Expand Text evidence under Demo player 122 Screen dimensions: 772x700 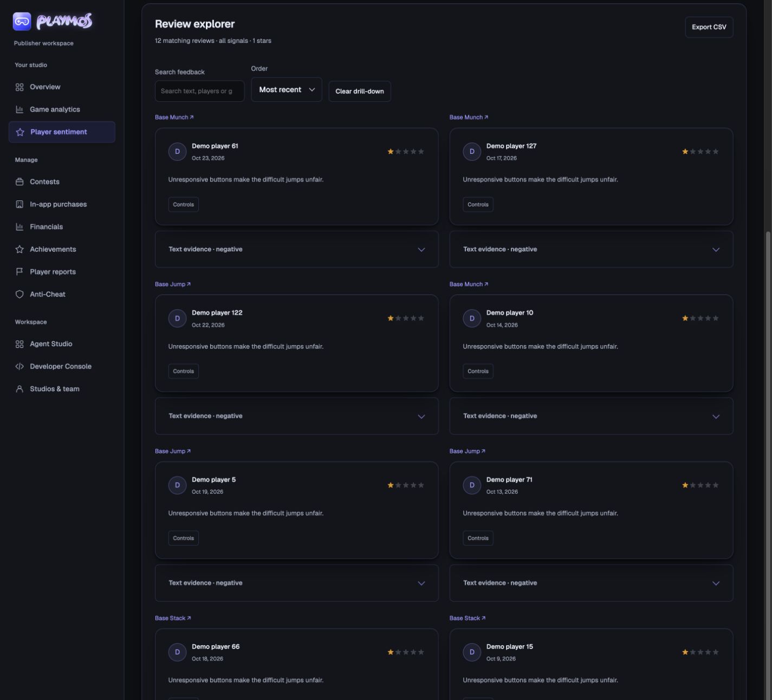pyautogui.click(x=297, y=416)
